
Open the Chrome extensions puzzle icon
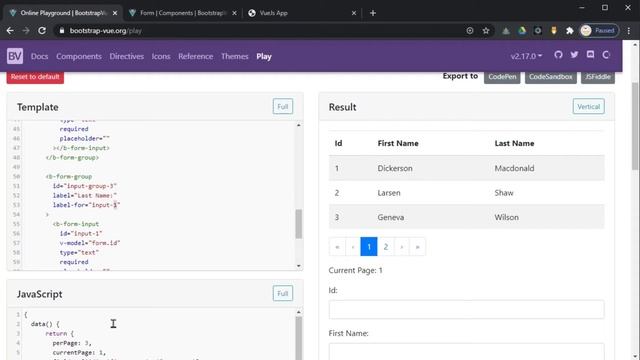click(570, 31)
